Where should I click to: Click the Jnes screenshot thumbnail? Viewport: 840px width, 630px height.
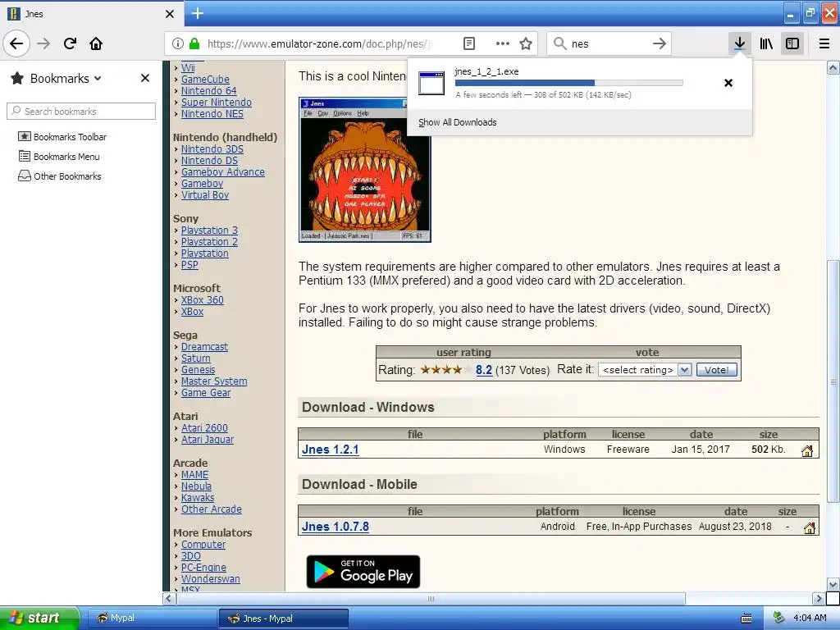pos(365,170)
